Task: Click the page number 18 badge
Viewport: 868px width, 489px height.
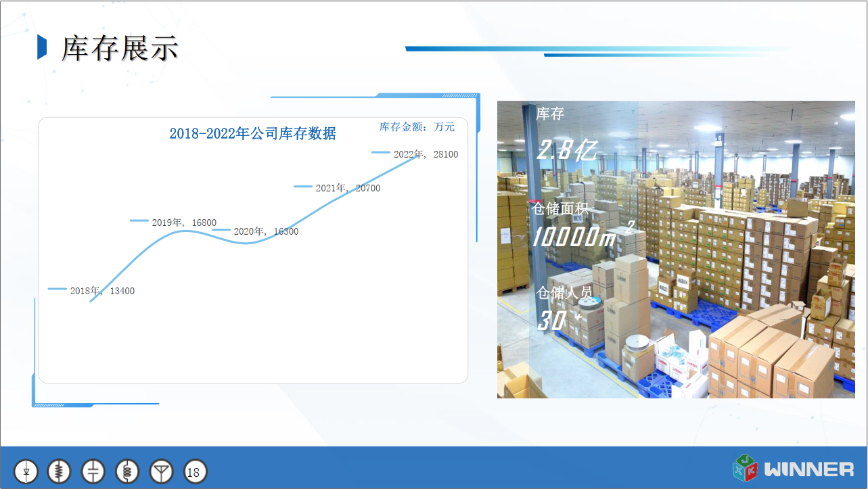Action: pos(195,471)
